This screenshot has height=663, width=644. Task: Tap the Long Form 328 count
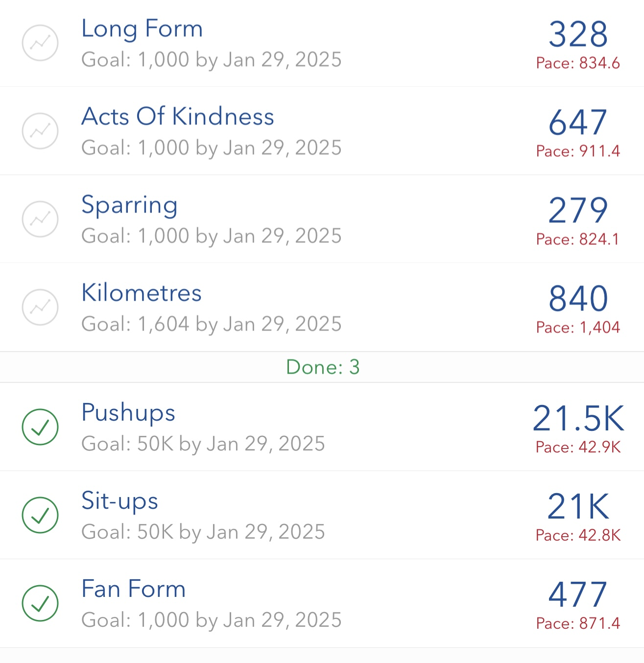click(578, 34)
